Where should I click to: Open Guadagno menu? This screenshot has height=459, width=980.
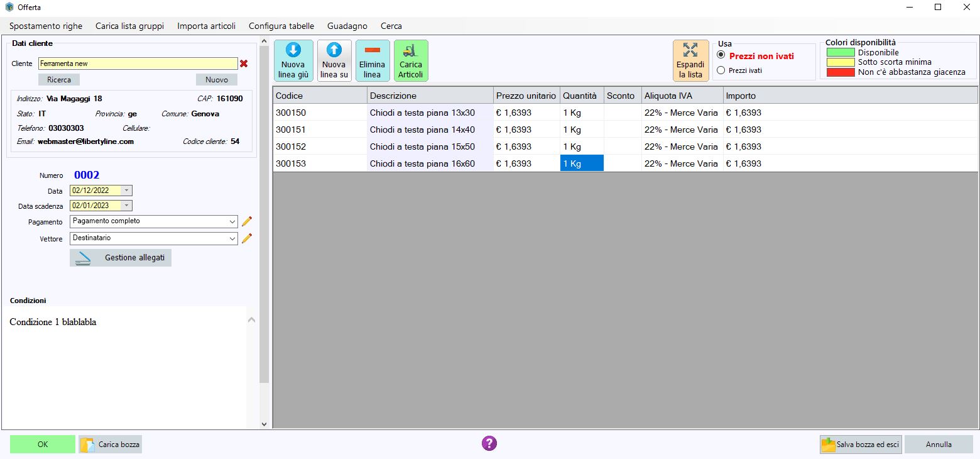click(347, 26)
